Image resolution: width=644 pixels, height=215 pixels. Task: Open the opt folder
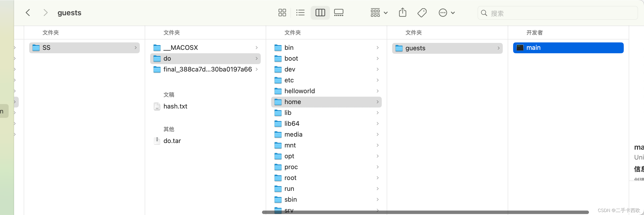coord(326,156)
